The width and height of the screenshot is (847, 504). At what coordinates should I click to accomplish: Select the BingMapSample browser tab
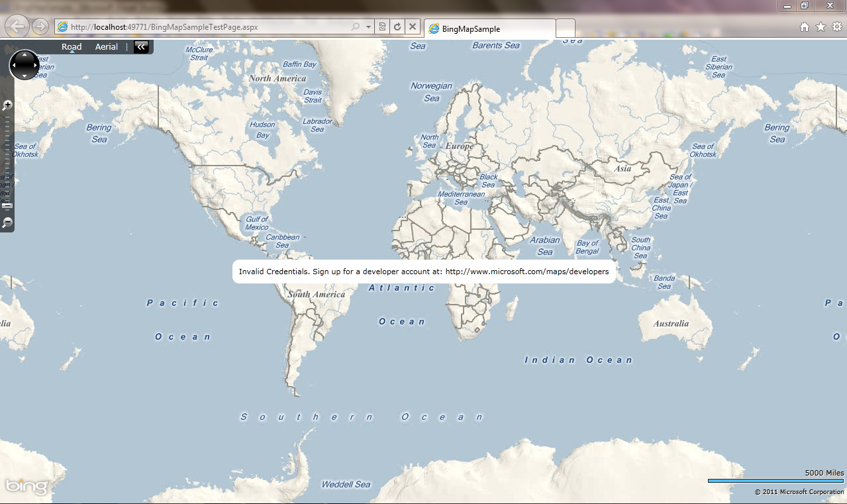pyautogui.click(x=489, y=28)
